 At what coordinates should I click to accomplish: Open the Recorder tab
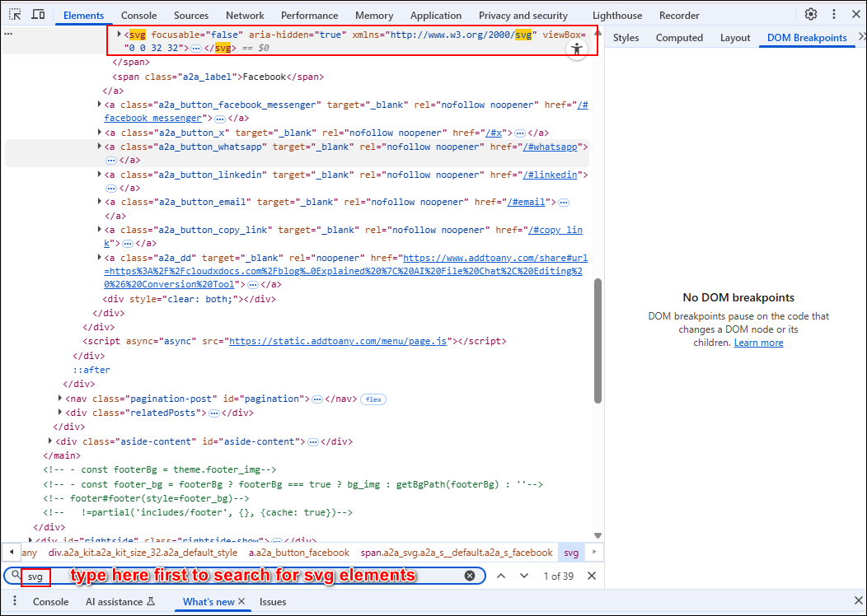[679, 16]
